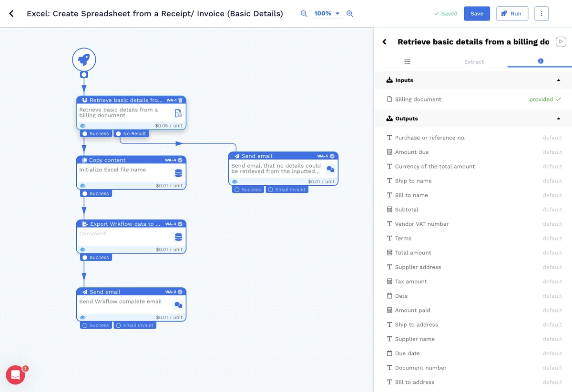Select the Total amount output
This screenshot has height=392, width=572.
(473, 253)
